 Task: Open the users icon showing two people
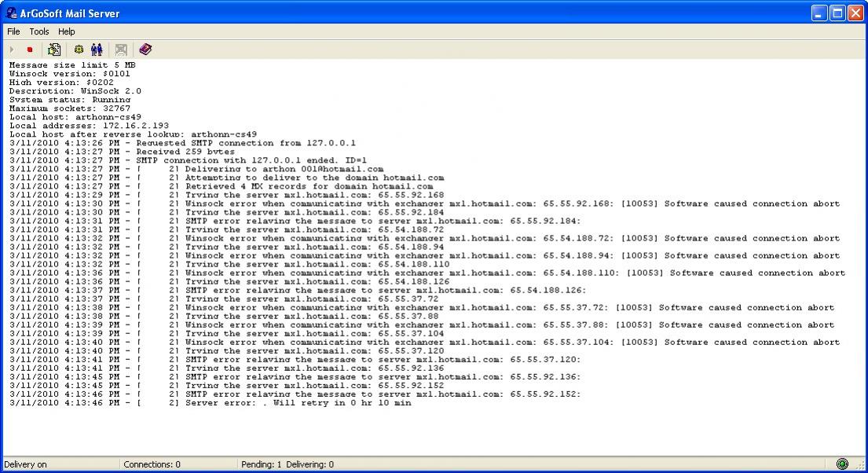pos(97,49)
